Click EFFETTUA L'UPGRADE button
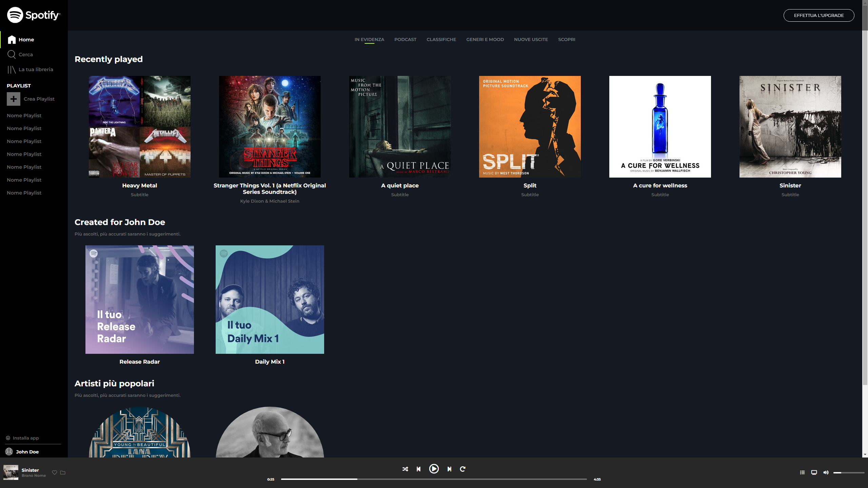The width and height of the screenshot is (868, 488). [819, 15]
